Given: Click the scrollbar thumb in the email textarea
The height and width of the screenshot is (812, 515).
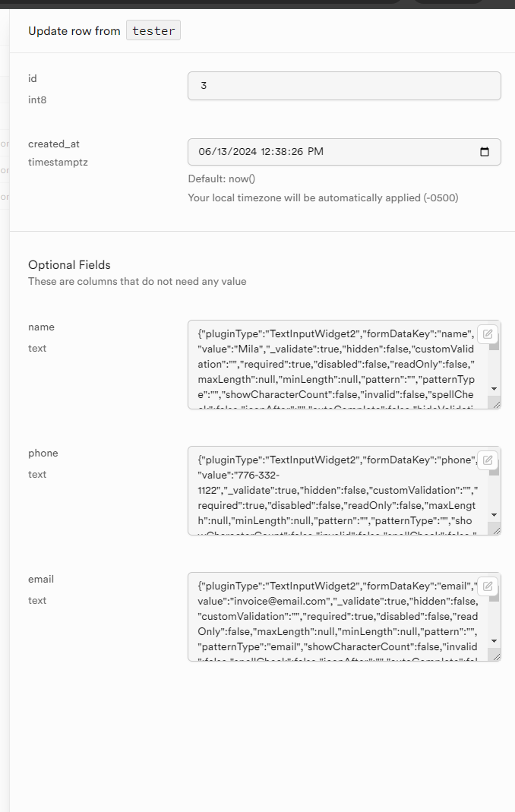Looking at the screenshot, I should pyautogui.click(x=494, y=598).
